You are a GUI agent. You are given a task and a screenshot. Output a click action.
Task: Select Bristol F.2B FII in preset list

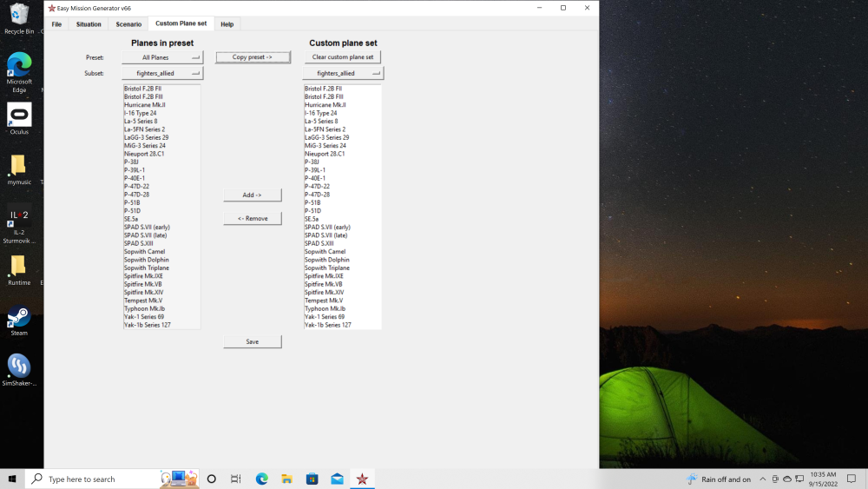tap(143, 89)
